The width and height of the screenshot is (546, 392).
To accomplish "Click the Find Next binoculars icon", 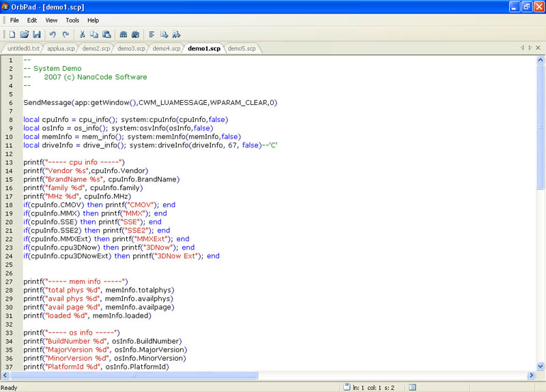I will tap(135, 34).
